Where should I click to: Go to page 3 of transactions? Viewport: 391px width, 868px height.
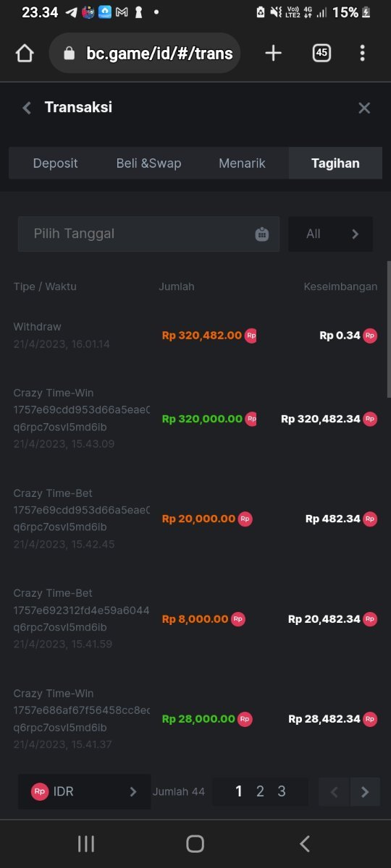click(x=282, y=791)
